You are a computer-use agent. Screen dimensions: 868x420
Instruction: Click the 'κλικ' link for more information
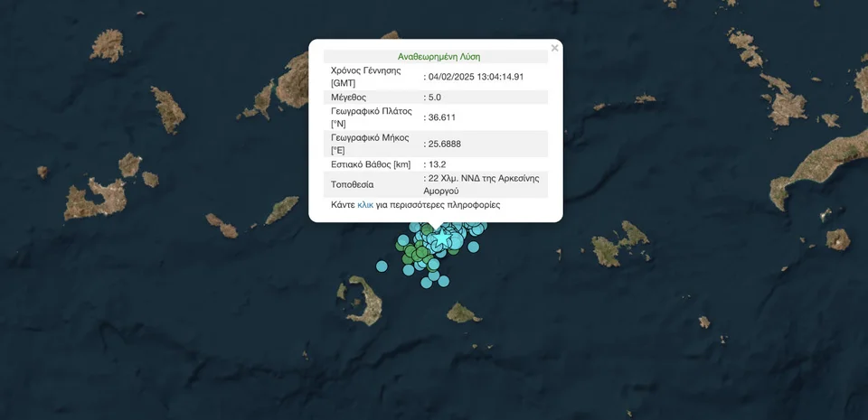pos(365,205)
